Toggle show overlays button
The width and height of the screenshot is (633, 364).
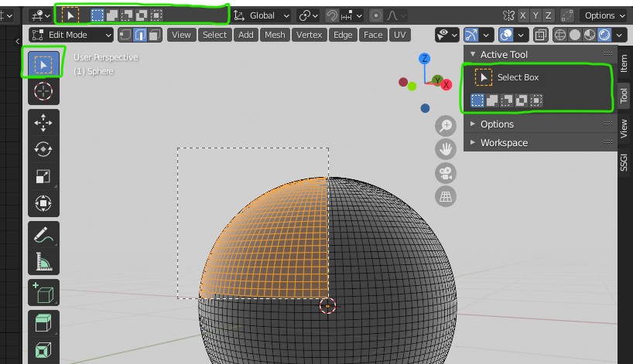pos(506,35)
